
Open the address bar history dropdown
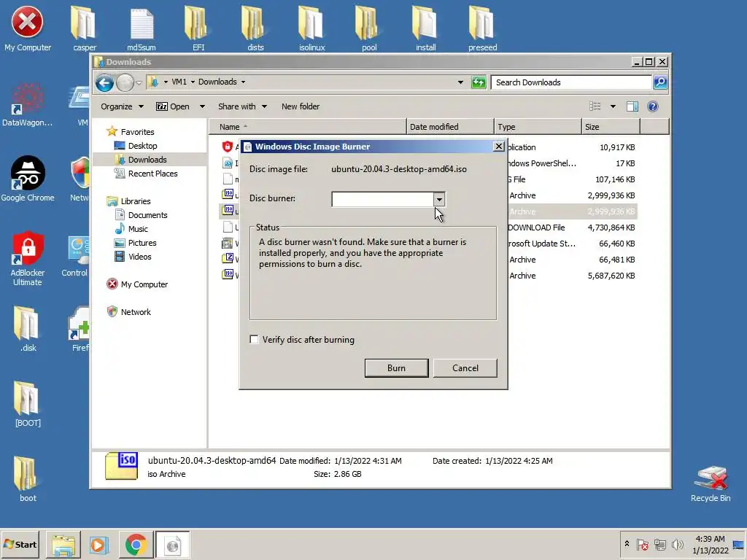[x=460, y=82]
